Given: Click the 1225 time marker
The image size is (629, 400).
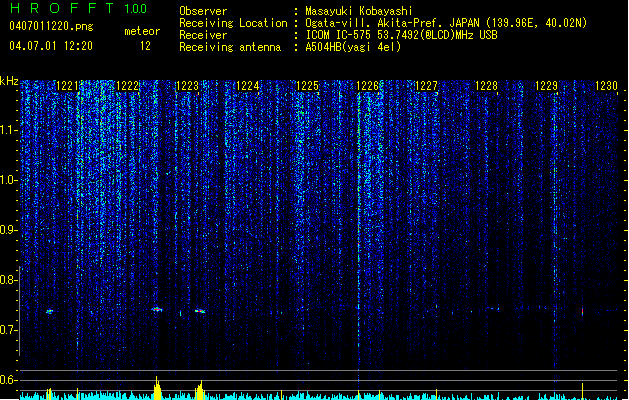Looking at the screenshot, I should coord(307,86).
